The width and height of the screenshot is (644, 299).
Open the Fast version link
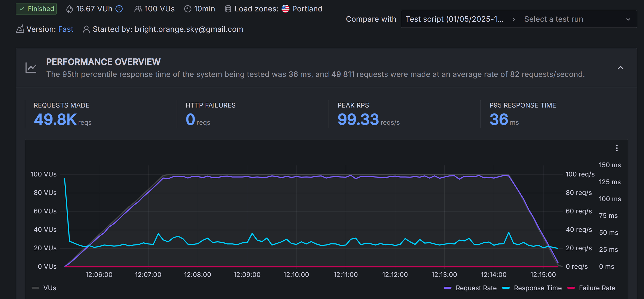point(66,29)
